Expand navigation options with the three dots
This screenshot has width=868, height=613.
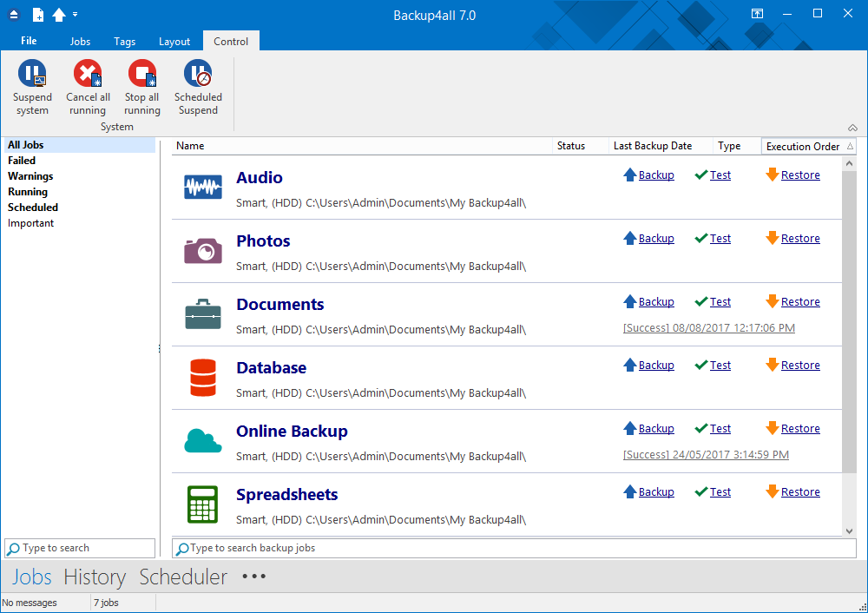[x=253, y=577]
